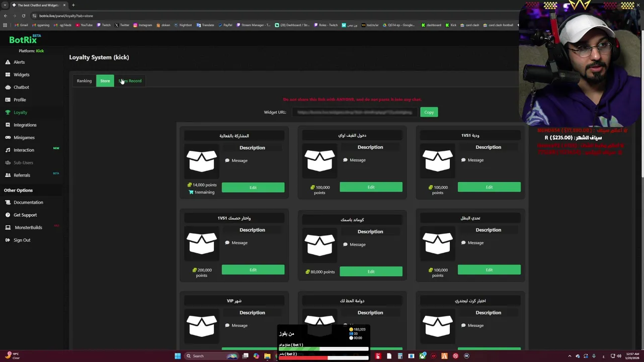Viewport: 644px width, 362px height.
Task: Open the clock and date in taskbar
Action: (x=632, y=356)
